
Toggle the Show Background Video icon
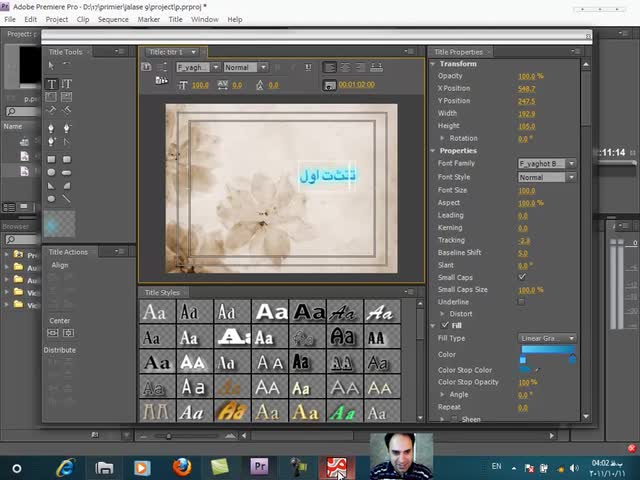[329, 85]
